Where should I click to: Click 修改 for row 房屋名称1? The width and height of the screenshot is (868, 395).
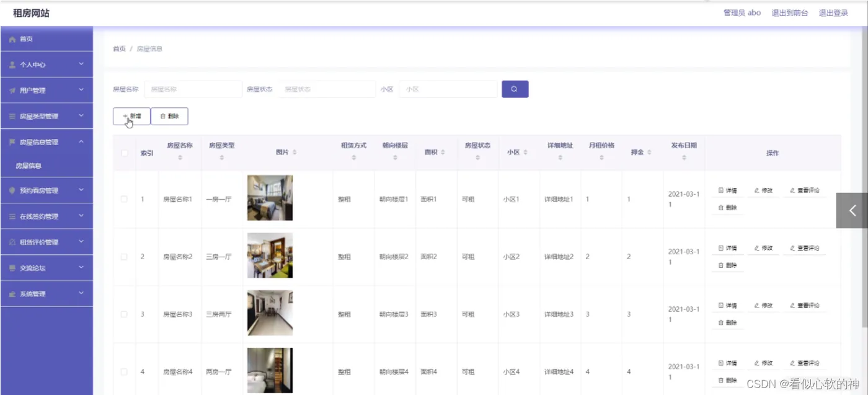click(x=763, y=190)
